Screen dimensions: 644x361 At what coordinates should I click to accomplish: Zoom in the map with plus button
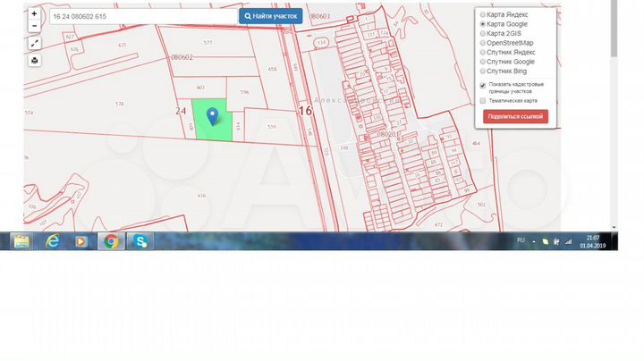(x=35, y=13)
